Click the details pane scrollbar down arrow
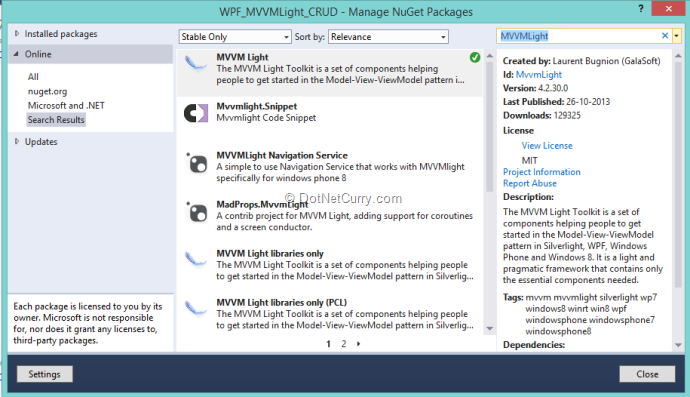 678,345
